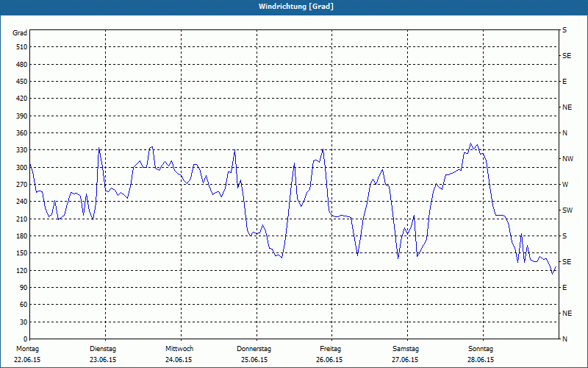The image size is (588, 368).
Task: Click the 450 y-axis tick label
Action: point(21,82)
